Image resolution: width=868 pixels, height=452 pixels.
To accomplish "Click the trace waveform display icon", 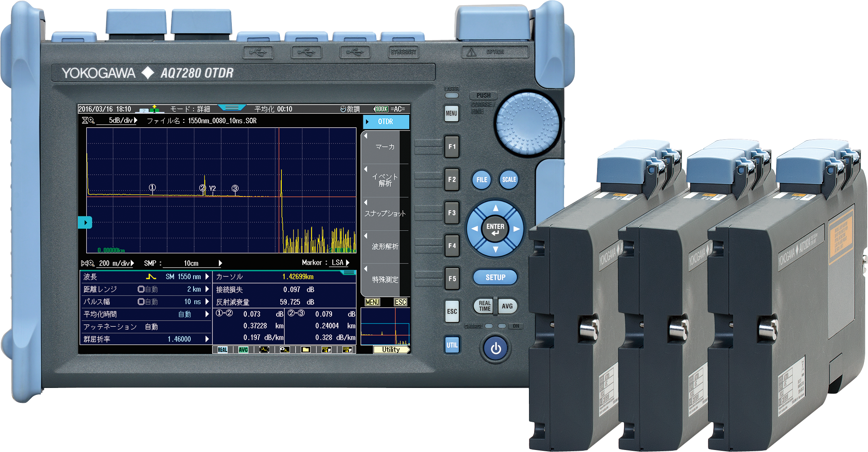I will [x=264, y=350].
